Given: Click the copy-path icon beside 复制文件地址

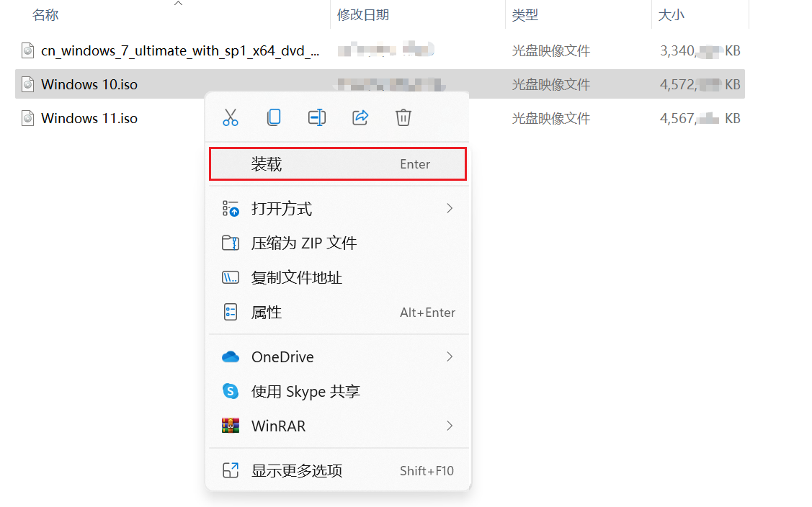Looking at the screenshot, I should pos(231,277).
